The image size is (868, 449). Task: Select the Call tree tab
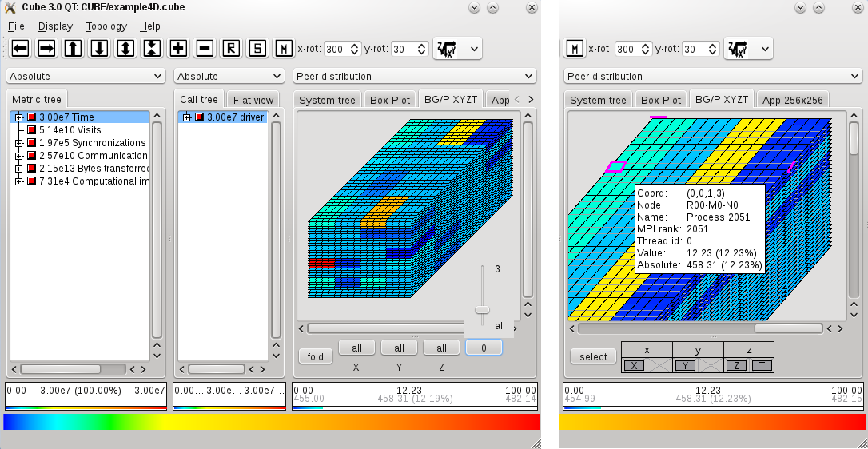tap(199, 100)
